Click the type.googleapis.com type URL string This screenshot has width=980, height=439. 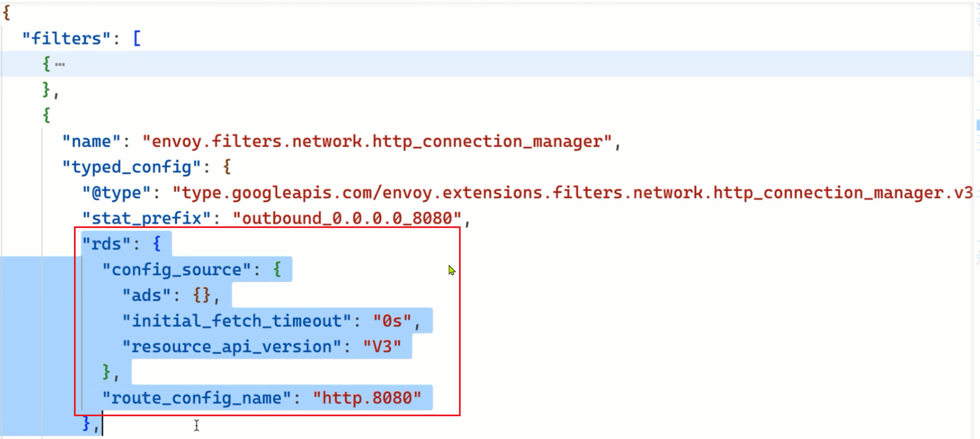pyautogui.click(x=573, y=193)
